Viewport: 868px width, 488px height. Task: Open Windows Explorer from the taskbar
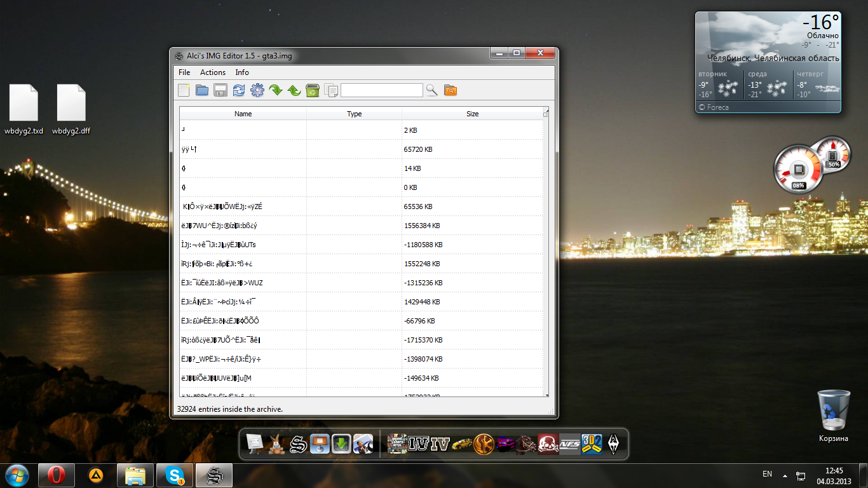tap(135, 475)
